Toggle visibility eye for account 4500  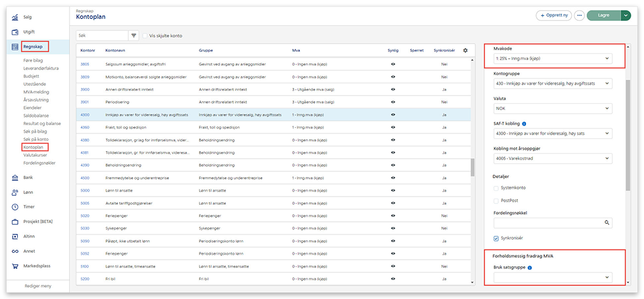coord(393,178)
